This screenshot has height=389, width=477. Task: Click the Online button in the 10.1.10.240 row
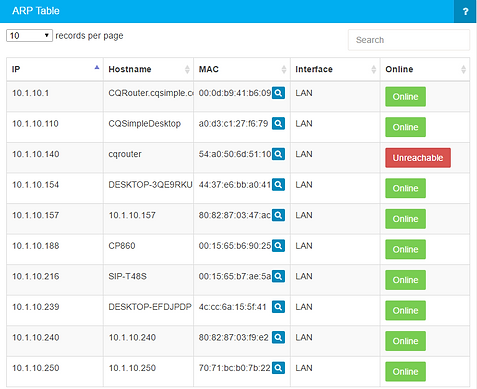pos(405,341)
